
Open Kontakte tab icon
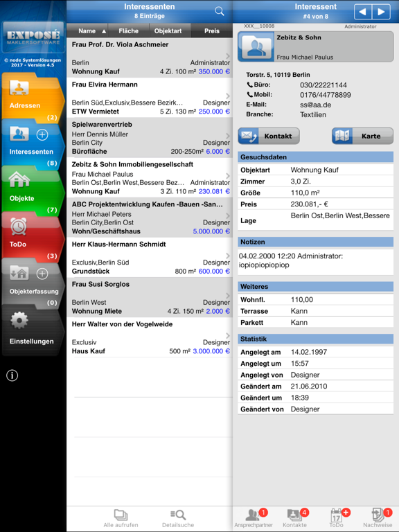coord(294,515)
